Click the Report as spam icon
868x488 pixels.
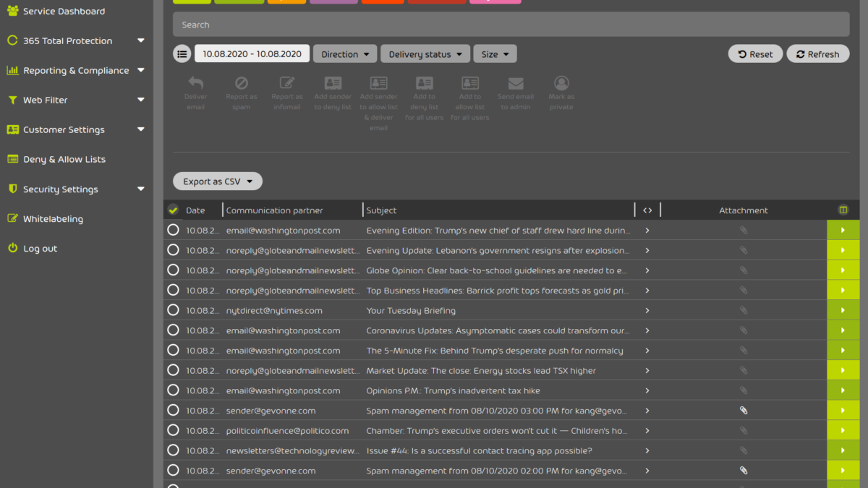[242, 84]
